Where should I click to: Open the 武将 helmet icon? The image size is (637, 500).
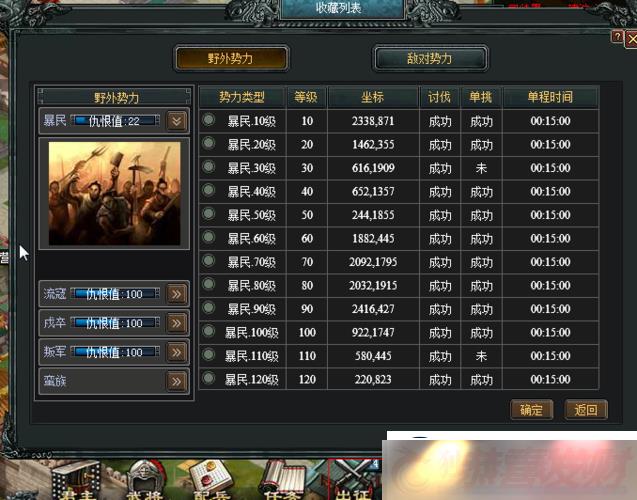[x=144, y=481]
